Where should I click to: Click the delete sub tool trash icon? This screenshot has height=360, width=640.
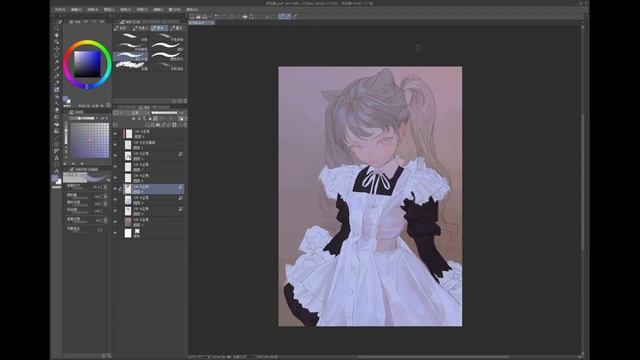(x=185, y=101)
